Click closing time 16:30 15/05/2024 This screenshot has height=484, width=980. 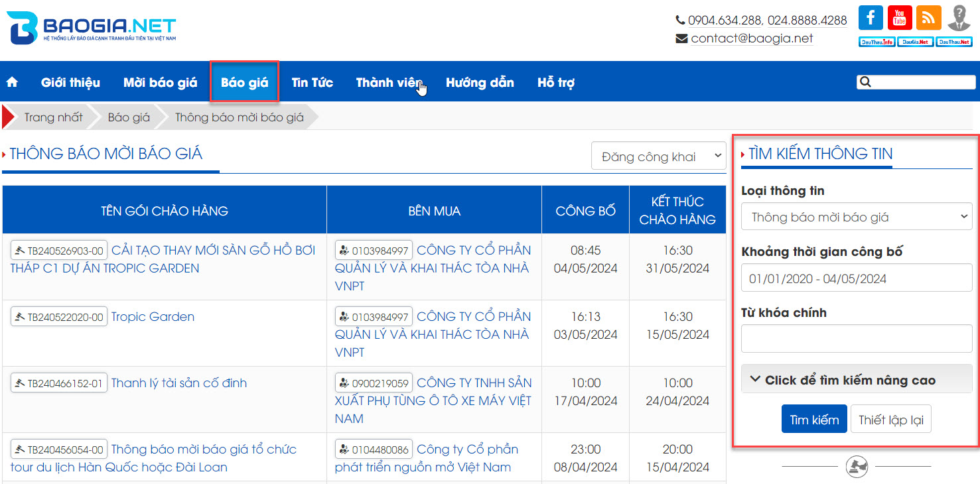coord(677,326)
